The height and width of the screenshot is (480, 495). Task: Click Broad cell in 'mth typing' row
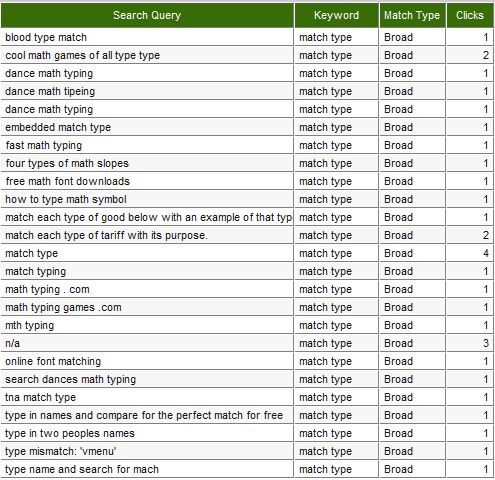[412, 325]
